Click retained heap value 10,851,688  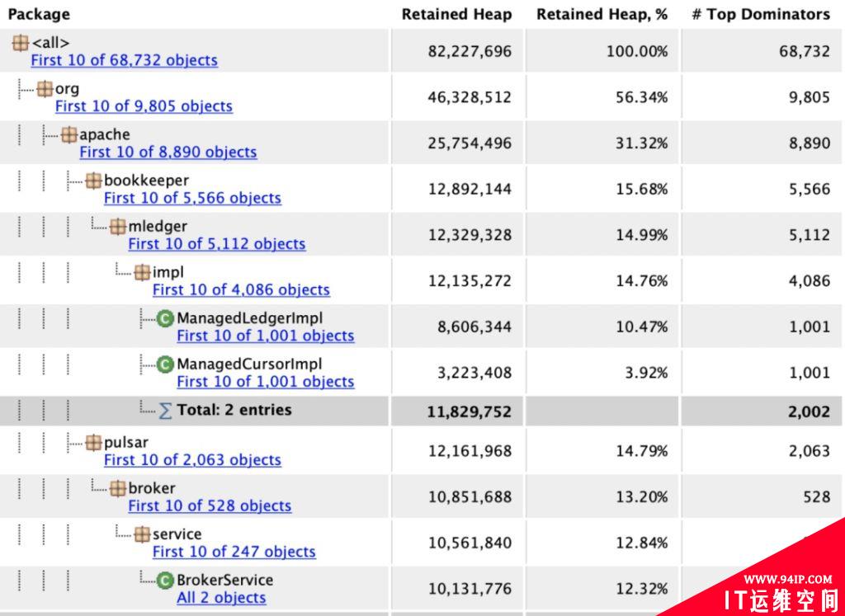click(x=470, y=497)
